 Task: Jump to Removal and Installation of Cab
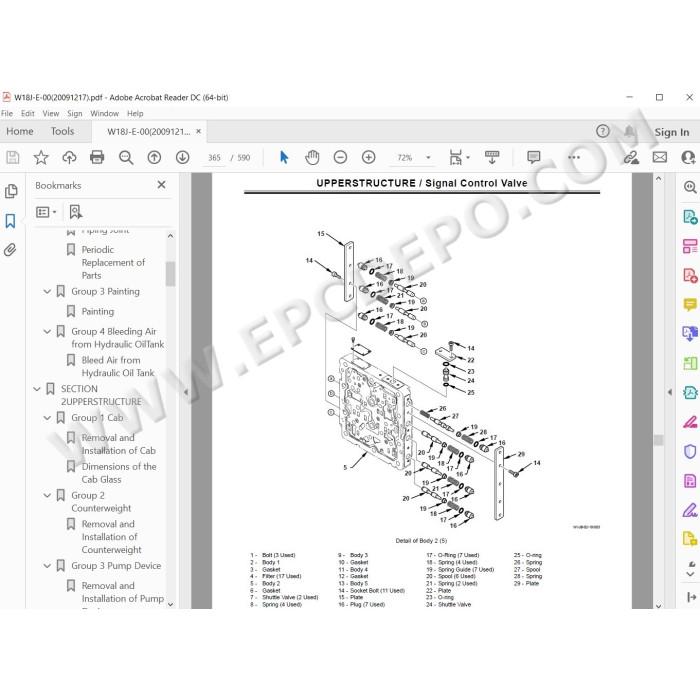(x=118, y=444)
